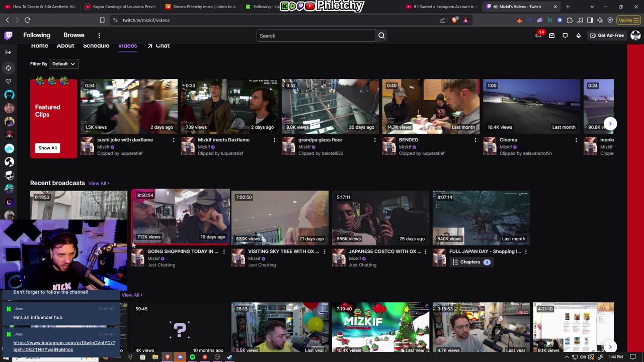Open Steam from the taskbar
Screen dimensions: 644x362
coord(229,357)
